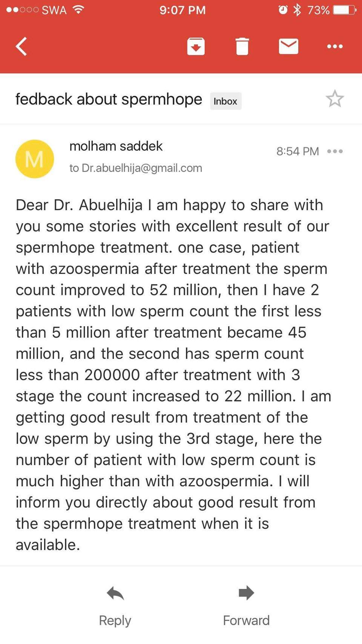Mark email as unread envelope icon
Image resolution: width=362 pixels, height=644 pixels.
click(288, 46)
